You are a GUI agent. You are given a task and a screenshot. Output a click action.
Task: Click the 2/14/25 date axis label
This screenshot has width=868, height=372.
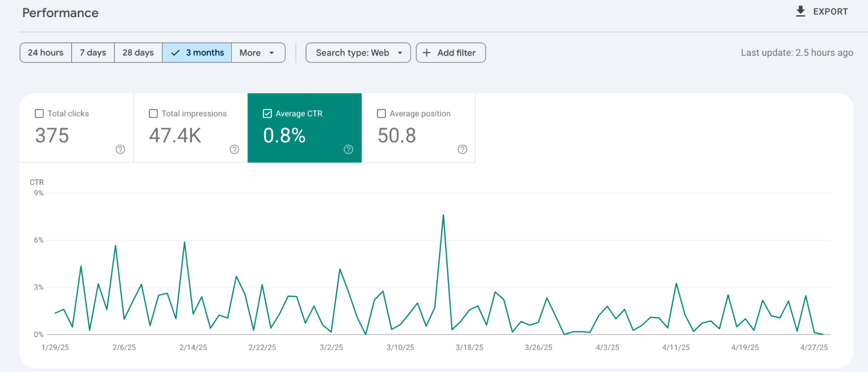193,348
